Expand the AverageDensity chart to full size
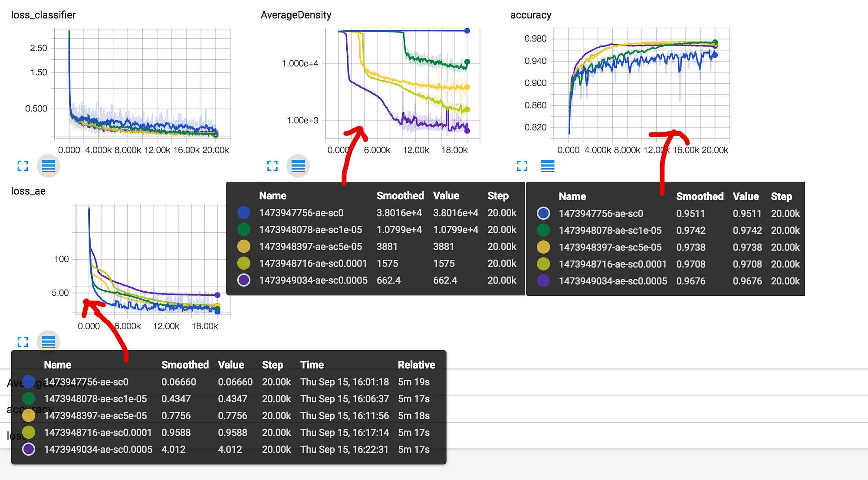This screenshot has height=480, width=868. [272, 166]
